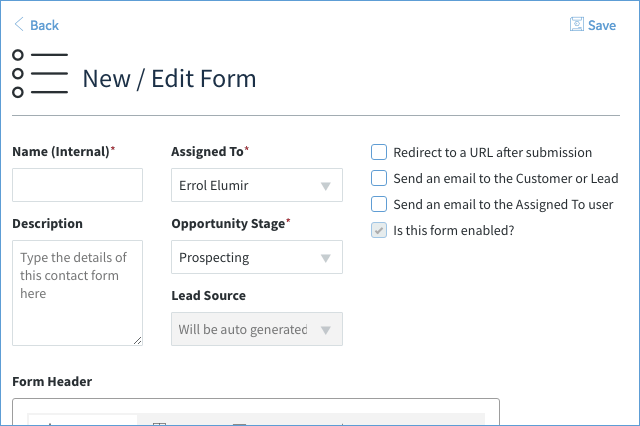
Task: Click inside the Form Header editor box
Action: [x=256, y=412]
